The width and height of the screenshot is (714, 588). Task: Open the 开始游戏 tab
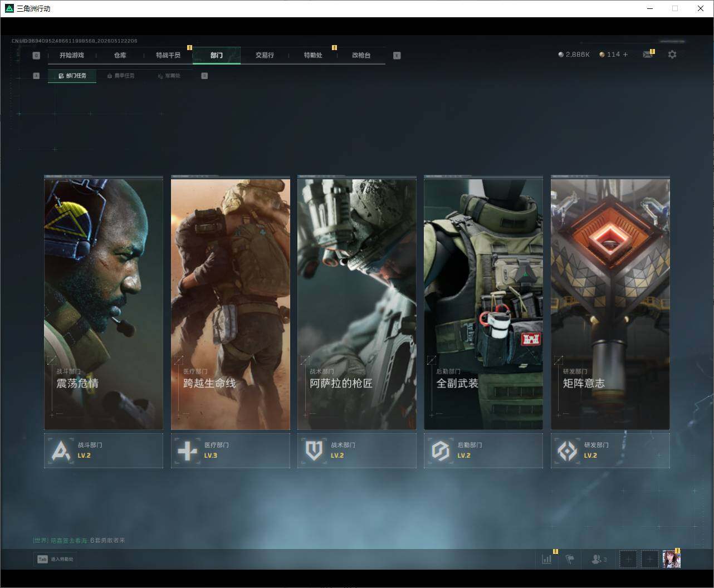tap(72, 55)
